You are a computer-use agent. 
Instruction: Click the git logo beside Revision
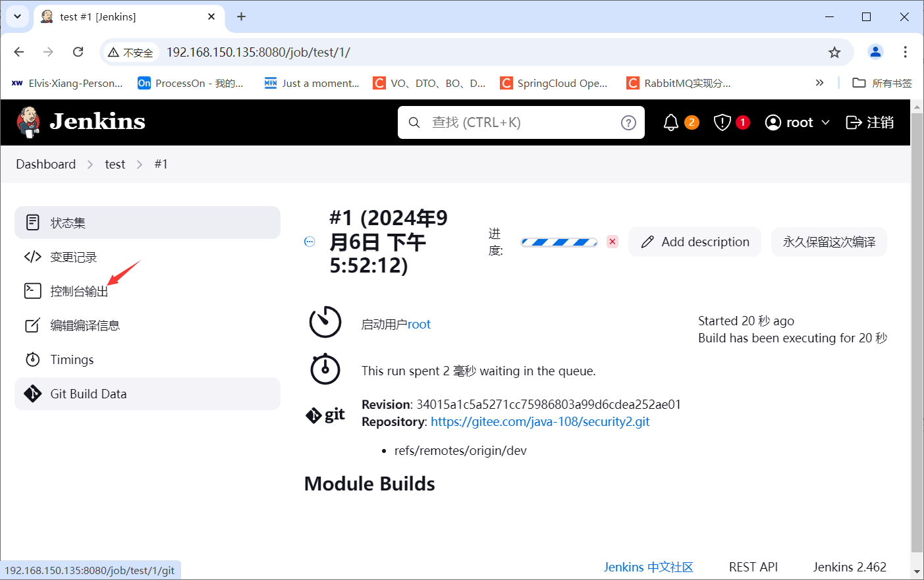point(325,415)
